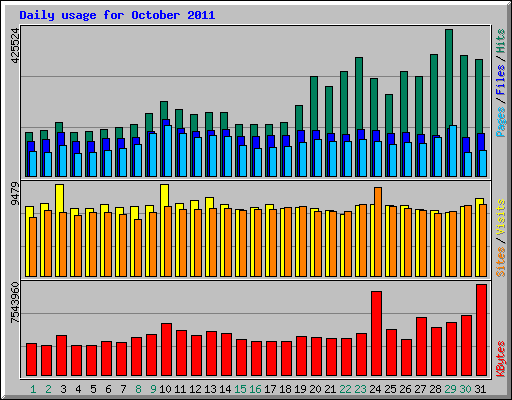Viewport: 512px width, 400px height.
Task: Click day label 10 on the axis
Action: [x=165, y=389]
